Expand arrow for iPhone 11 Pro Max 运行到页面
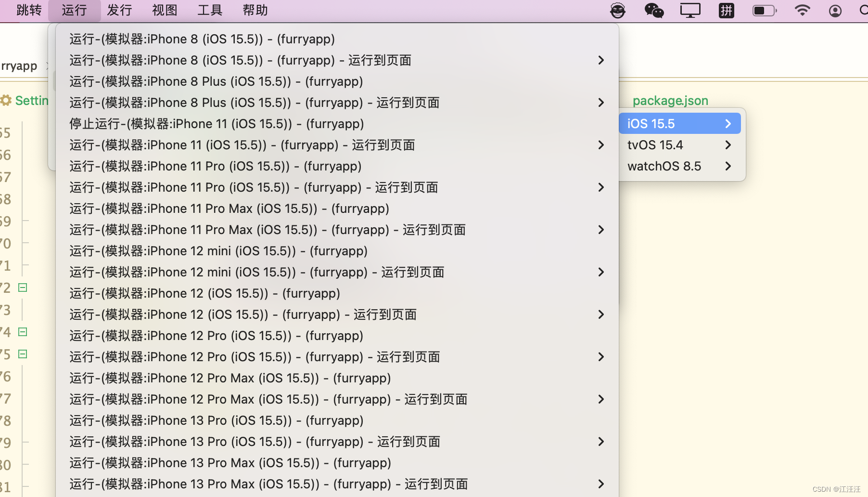This screenshot has width=868, height=497. pos(601,230)
